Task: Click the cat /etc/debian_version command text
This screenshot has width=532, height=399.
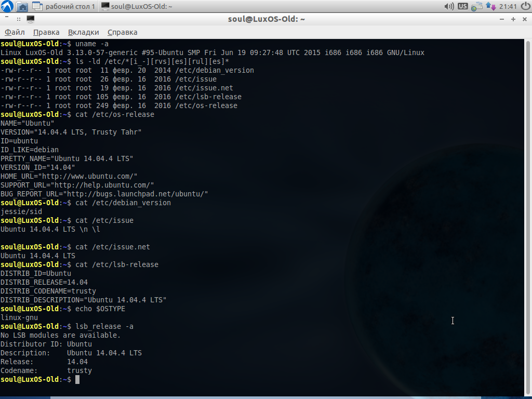Action: coord(123,203)
